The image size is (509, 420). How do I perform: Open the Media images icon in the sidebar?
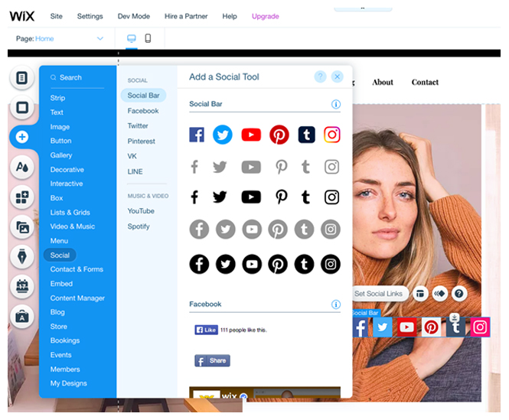coord(21,227)
